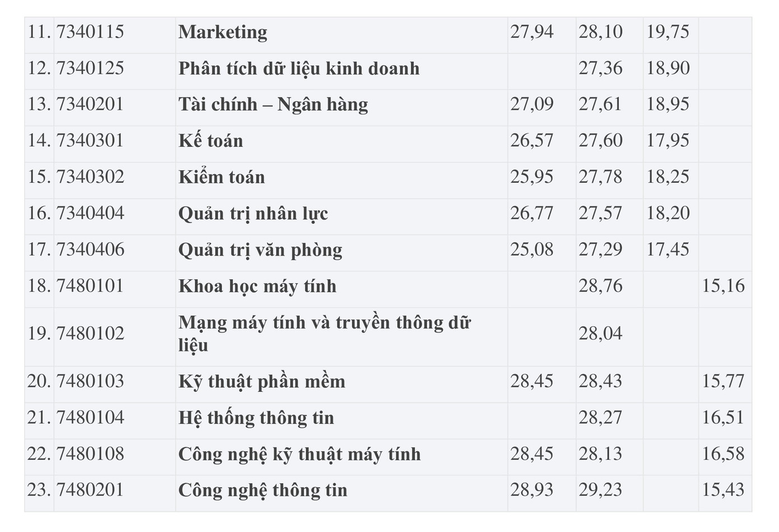The width and height of the screenshot is (779, 532).
Task: Click the 15,16 score cell
Action: click(724, 286)
